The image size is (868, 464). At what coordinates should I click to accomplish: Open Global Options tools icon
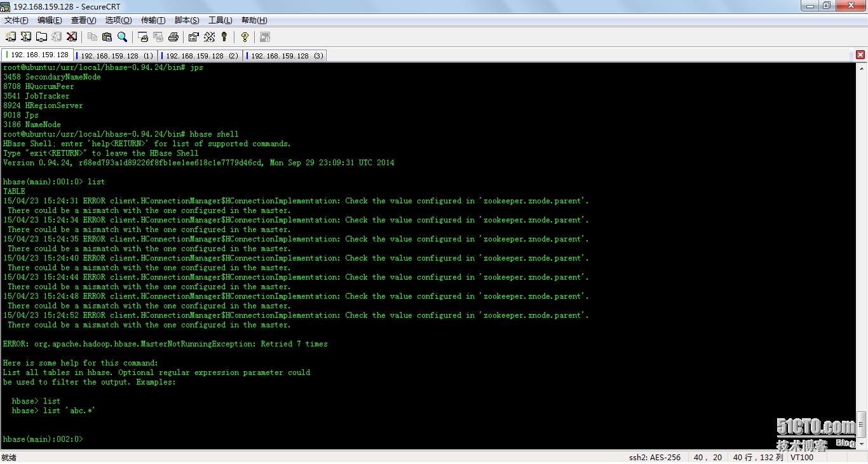(209, 37)
